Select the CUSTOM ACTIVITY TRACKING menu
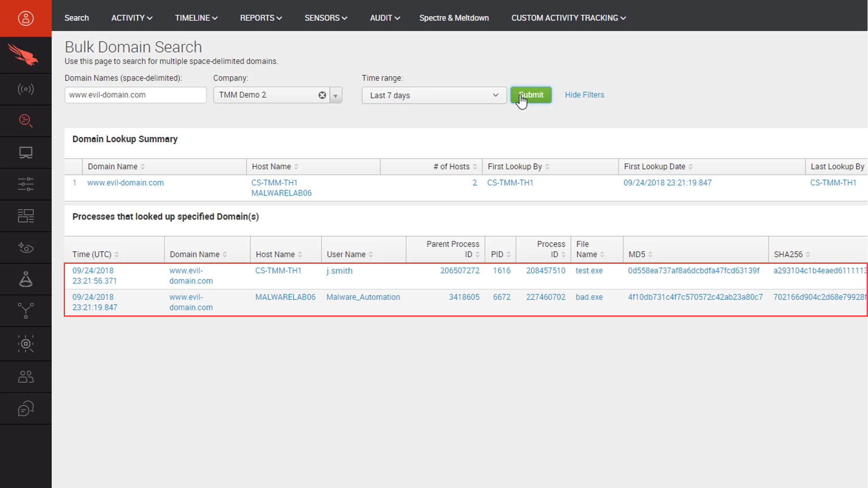Image resolution: width=868 pixels, height=488 pixels. [568, 18]
